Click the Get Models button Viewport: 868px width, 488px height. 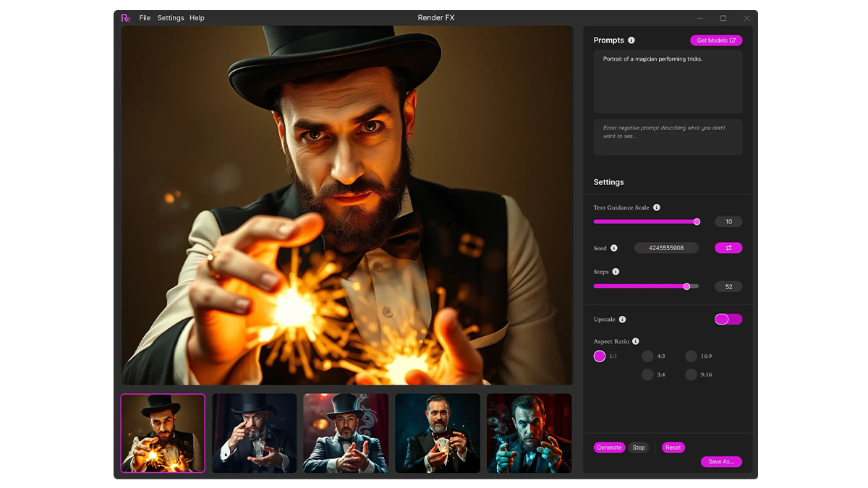(716, 40)
